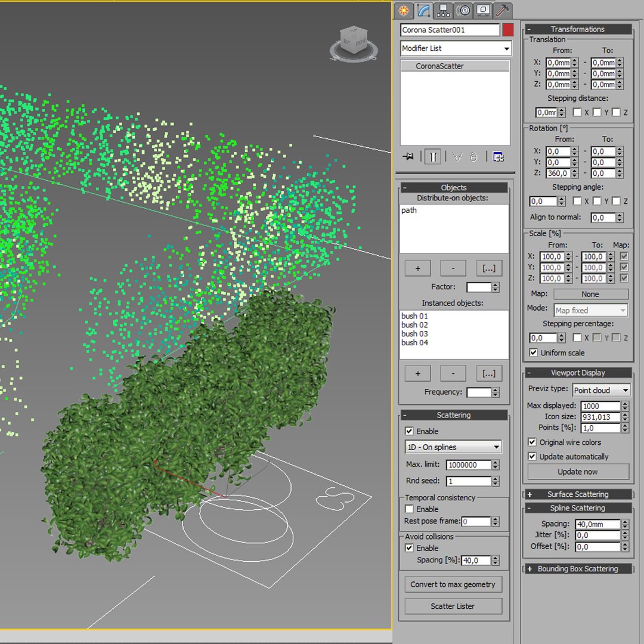This screenshot has height=644, width=644.
Task: Select CoronaScatter in modifier stack
Action: click(455, 66)
